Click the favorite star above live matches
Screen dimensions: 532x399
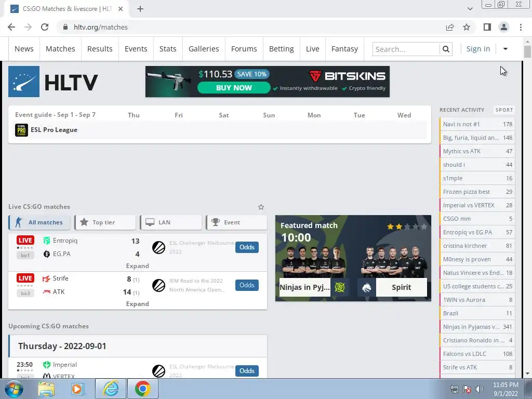click(x=261, y=207)
